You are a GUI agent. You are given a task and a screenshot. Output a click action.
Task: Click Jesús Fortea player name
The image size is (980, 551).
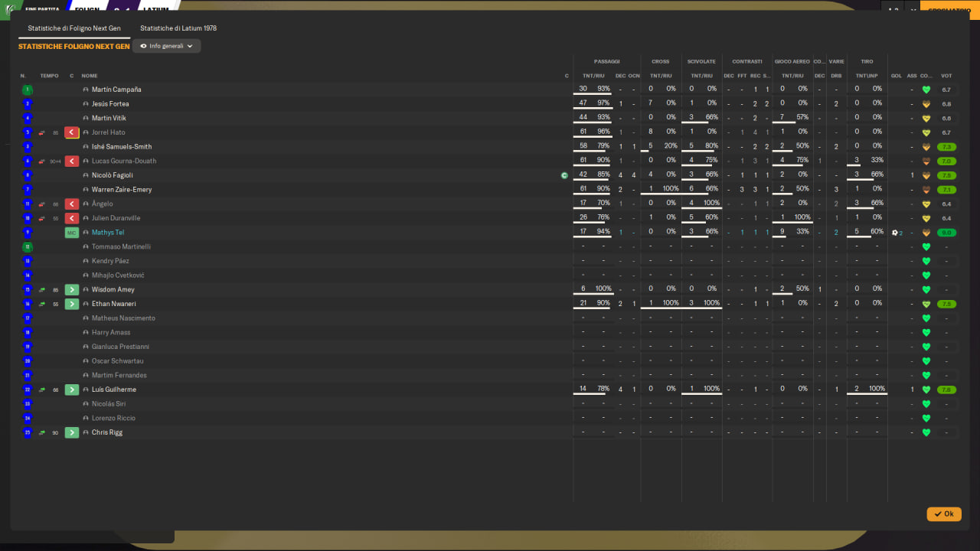[110, 104]
